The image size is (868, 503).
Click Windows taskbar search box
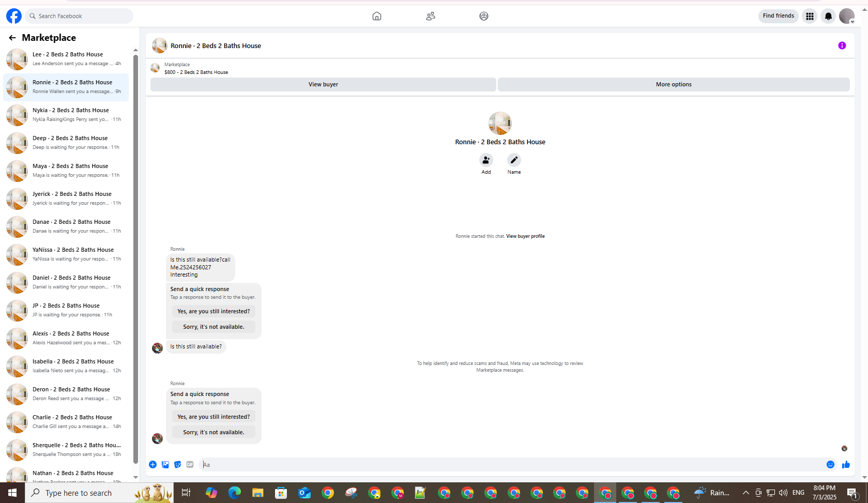tap(99, 493)
